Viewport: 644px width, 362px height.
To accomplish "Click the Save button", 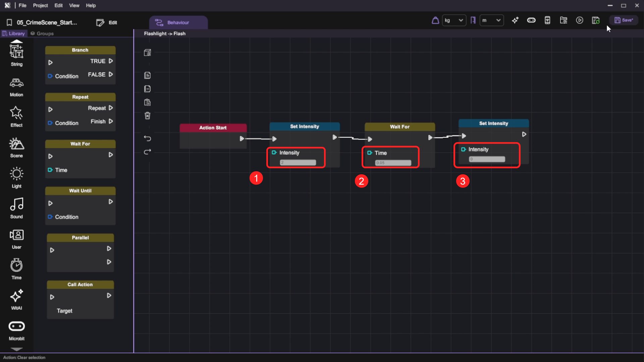I will coord(624,20).
